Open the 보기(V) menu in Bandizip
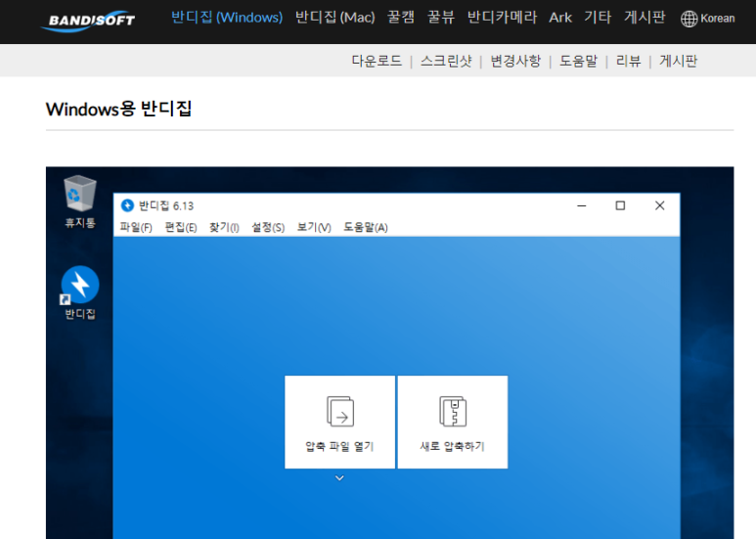 click(x=314, y=227)
